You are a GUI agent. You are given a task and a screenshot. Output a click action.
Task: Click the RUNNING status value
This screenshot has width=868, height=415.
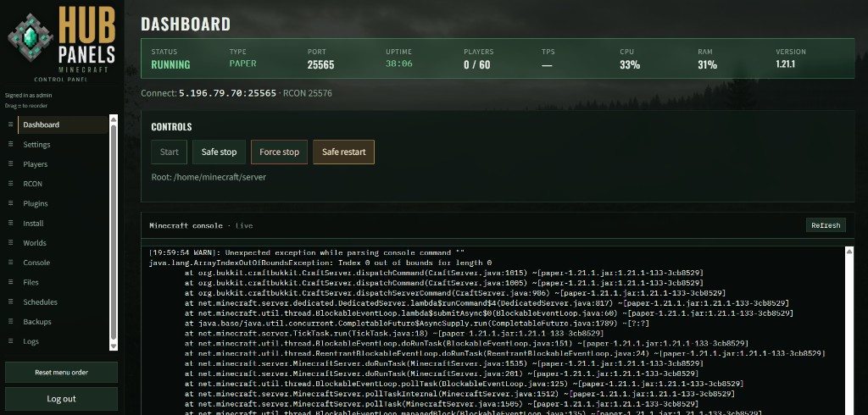click(x=170, y=64)
